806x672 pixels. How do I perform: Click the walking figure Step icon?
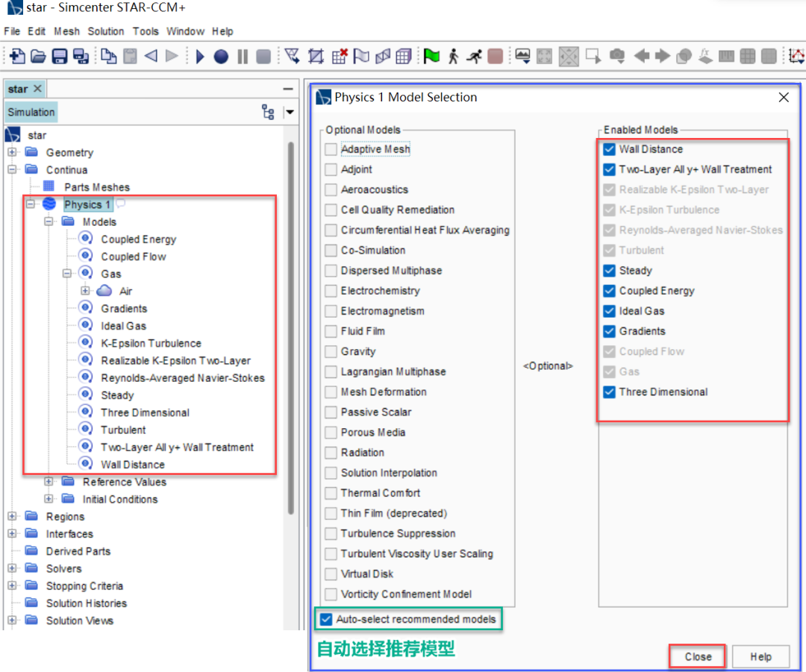(x=453, y=56)
